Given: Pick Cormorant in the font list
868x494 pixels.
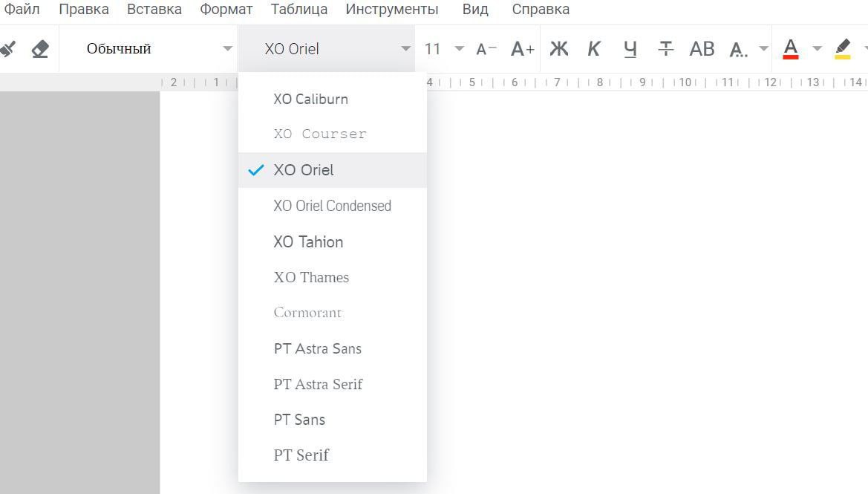Looking at the screenshot, I should coord(307,313).
